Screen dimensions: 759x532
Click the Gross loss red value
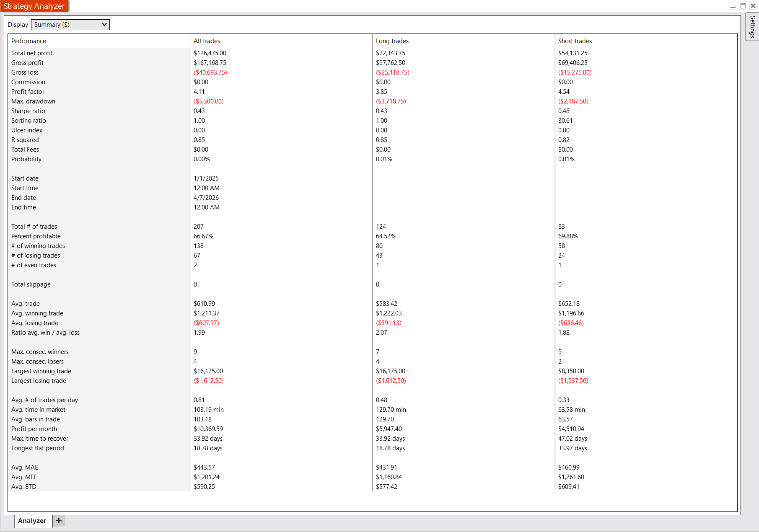point(210,72)
